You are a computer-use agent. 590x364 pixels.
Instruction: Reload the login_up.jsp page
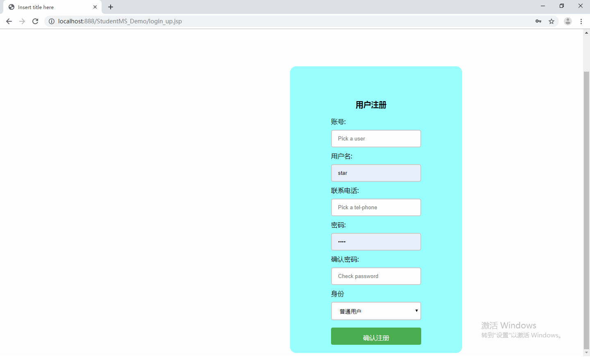[x=35, y=21]
